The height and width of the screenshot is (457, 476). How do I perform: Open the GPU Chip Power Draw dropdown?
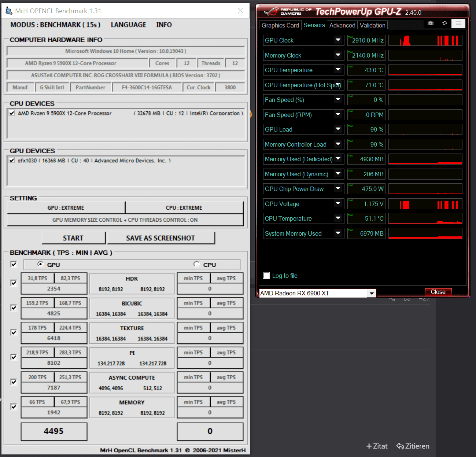(x=338, y=188)
